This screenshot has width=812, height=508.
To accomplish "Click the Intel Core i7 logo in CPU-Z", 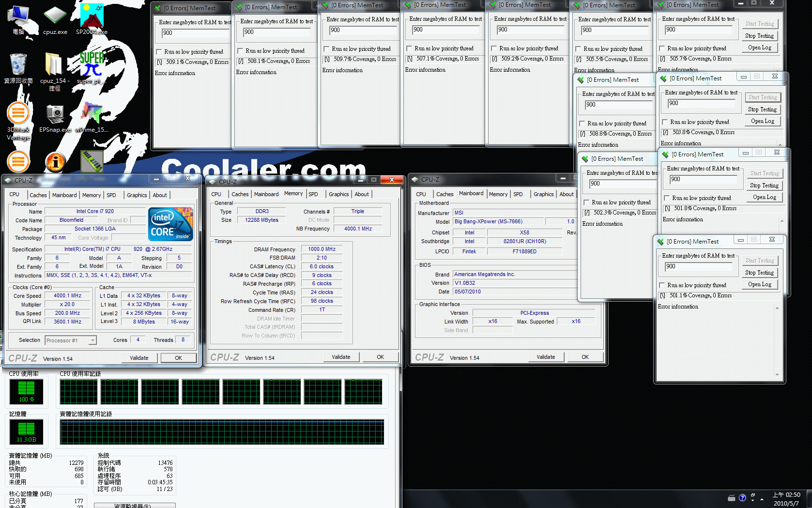I will 170,224.
